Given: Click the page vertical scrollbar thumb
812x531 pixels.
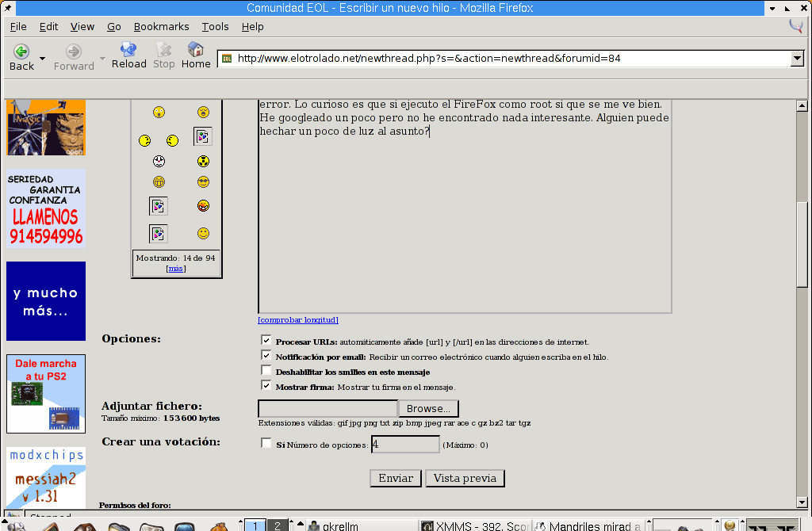Looking at the screenshot, I should 802,244.
